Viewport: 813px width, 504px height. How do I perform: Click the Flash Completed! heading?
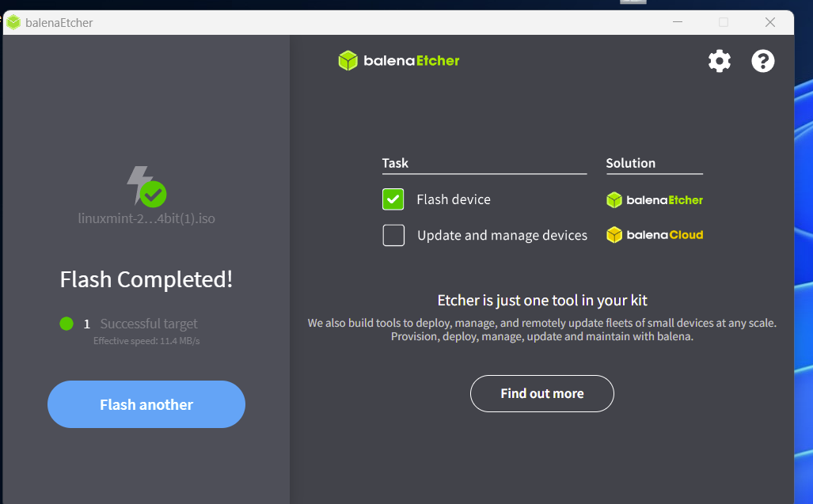(x=146, y=280)
